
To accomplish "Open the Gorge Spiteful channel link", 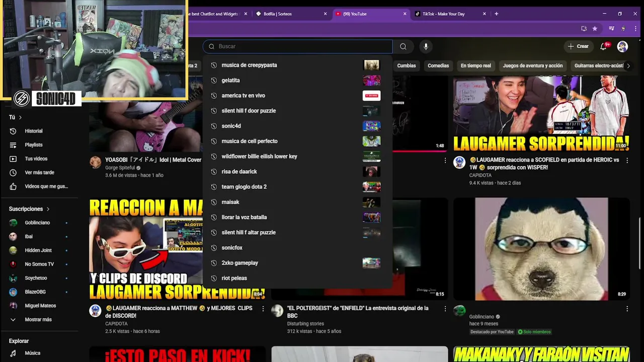I will click(120, 168).
